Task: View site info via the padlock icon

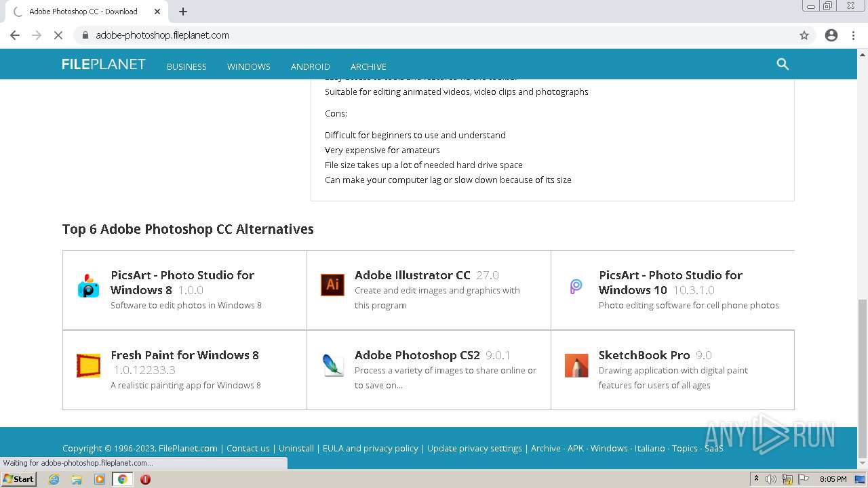Action: point(85,35)
